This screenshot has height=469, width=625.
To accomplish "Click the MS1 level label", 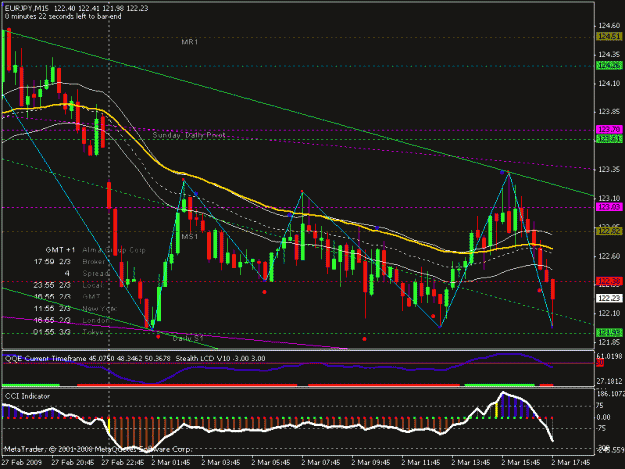I will (190, 237).
